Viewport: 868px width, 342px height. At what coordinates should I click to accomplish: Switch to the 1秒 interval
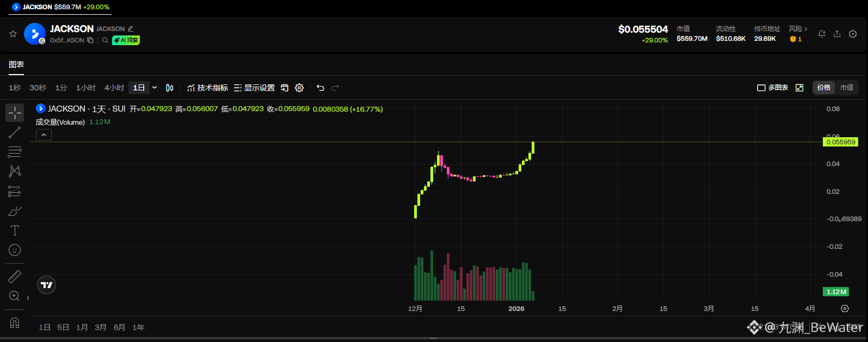tap(15, 88)
